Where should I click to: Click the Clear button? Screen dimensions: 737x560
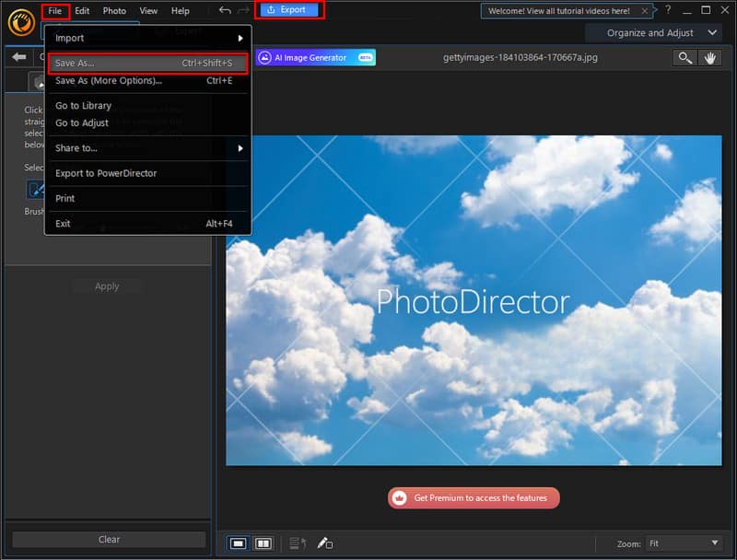[x=109, y=540]
